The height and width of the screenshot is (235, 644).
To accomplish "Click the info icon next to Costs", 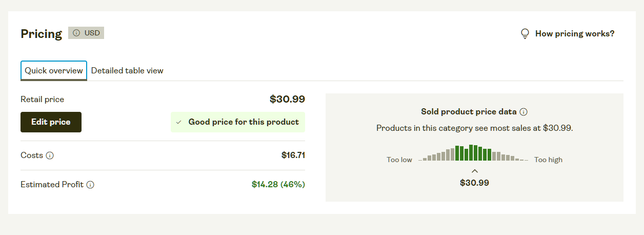I will point(50,155).
